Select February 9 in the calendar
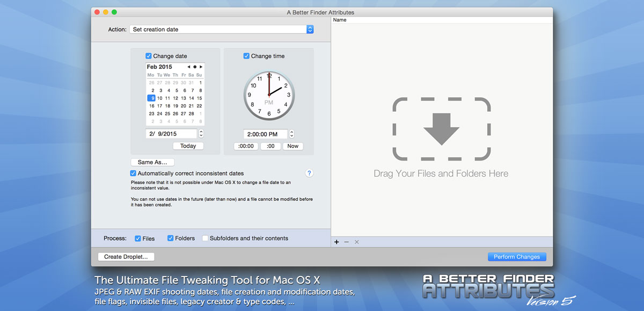644x311 pixels. [151, 98]
